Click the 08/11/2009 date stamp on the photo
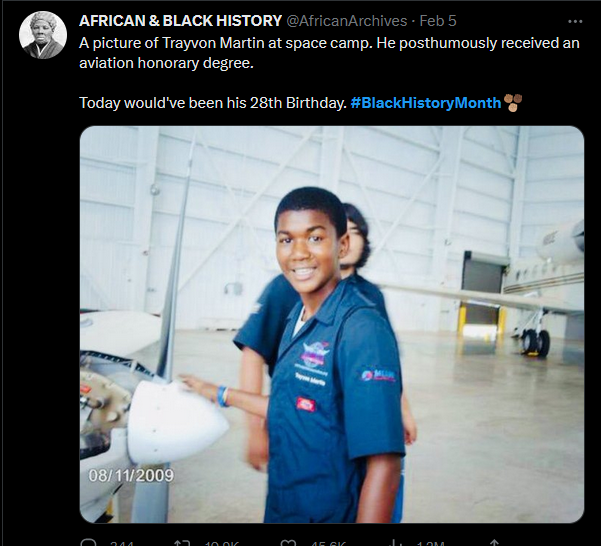 [131, 473]
